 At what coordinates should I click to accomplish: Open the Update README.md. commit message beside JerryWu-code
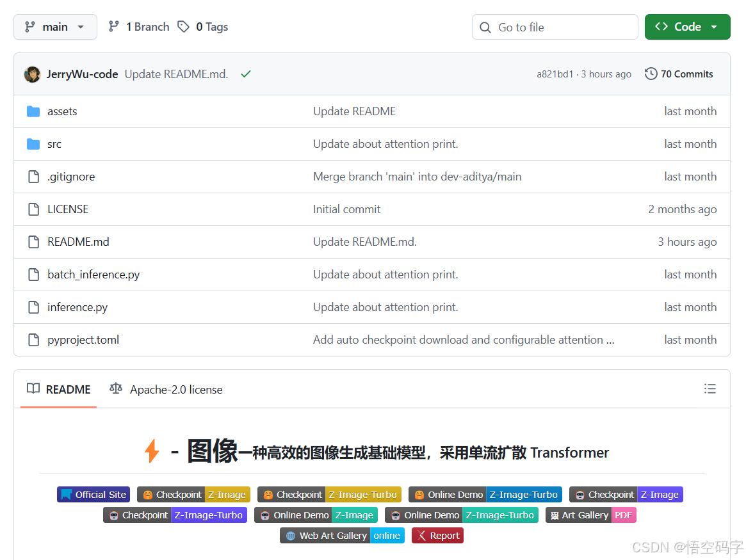coord(177,74)
